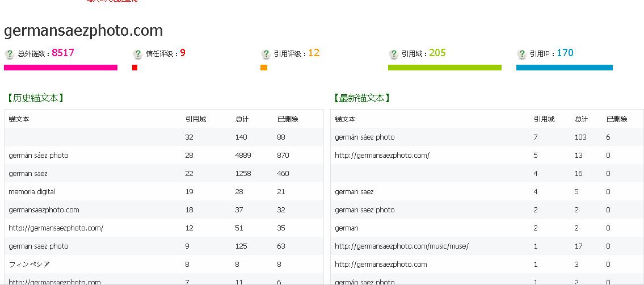Click referring domains value 205
This screenshot has height=285, width=644.
[437, 53]
